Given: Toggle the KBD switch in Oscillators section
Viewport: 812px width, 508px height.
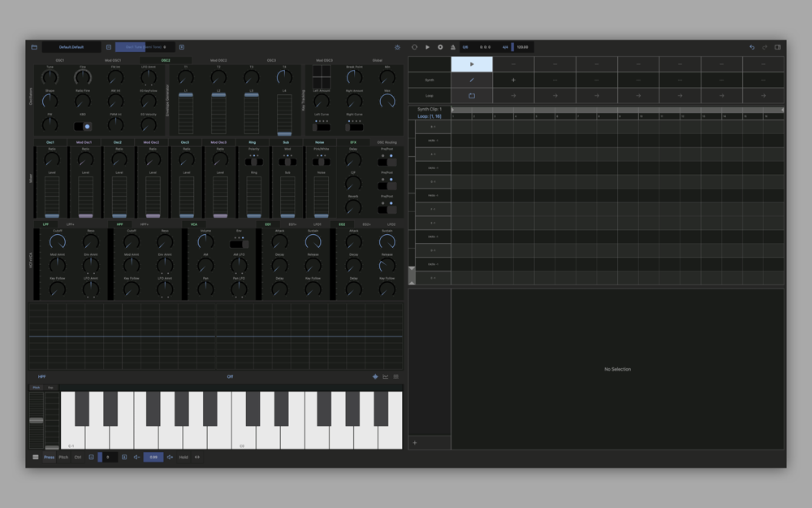Looking at the screenshot, I should point(83,127).
